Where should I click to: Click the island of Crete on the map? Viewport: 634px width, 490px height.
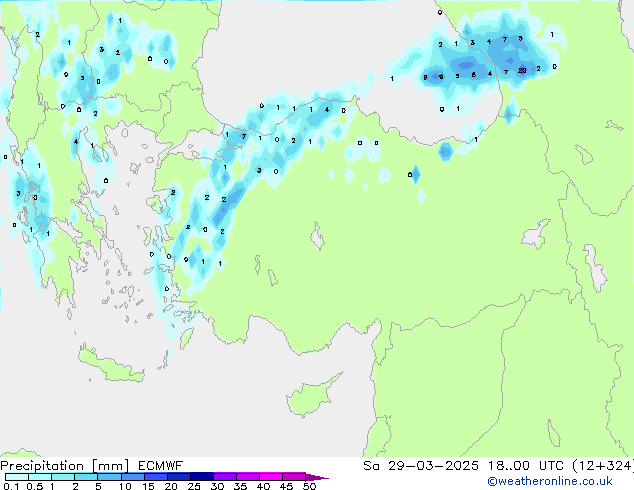tap(111, 365)
